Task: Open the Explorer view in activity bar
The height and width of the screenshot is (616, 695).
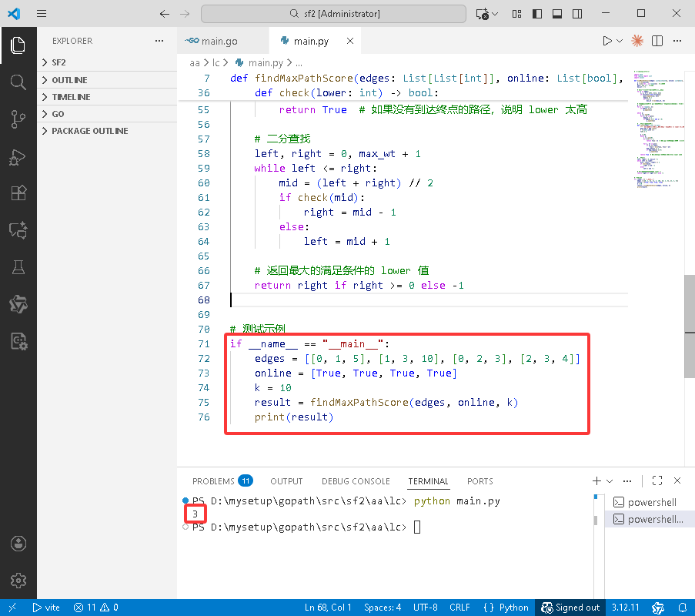Action: coord(18,45)
